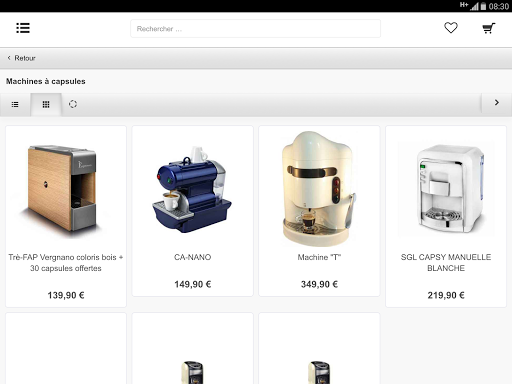Open the white SGL CAPSY machine image

pos(446,188)
